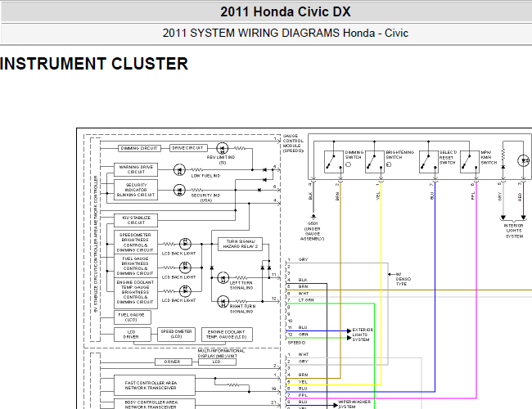Click the "2011 Honda Civic DX" title
This screenshot has width=532, height=409.
[286, 12]
